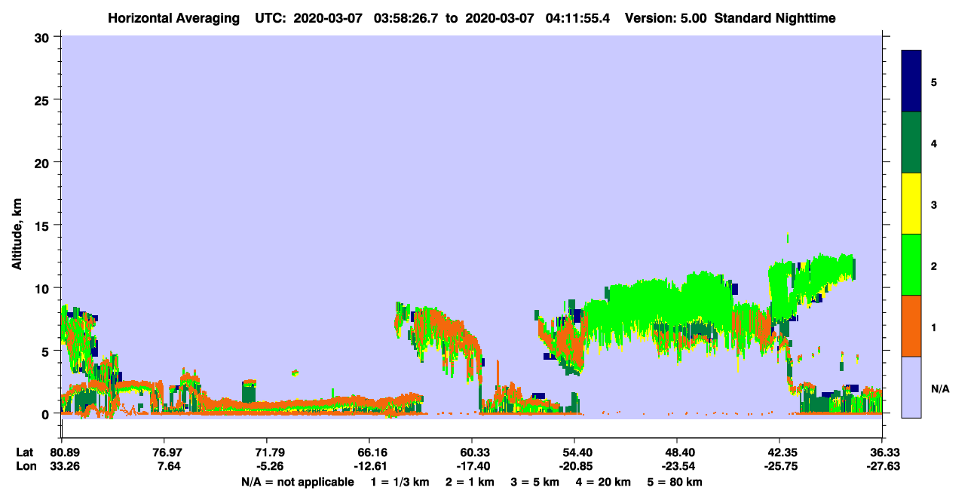Screen dimensions: 980x503
Task: Click the '2 = 1 km' legend note
Action: pyautogui.click(x=470, y=482)
